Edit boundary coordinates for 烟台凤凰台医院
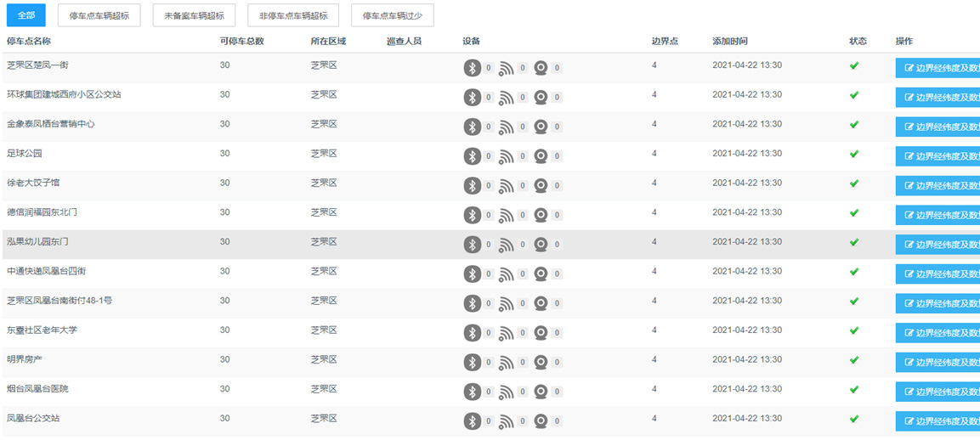Screen dimensions: 980x440 [x=938, y=392]
